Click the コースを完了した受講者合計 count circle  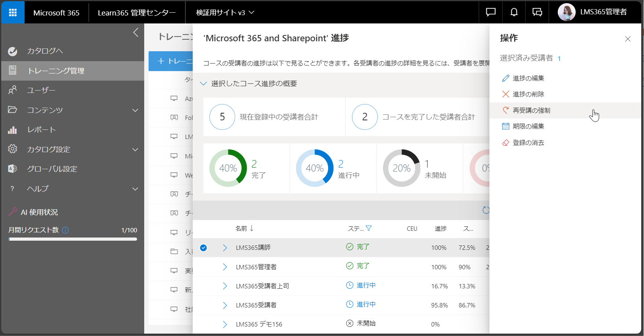coord(365,117)
